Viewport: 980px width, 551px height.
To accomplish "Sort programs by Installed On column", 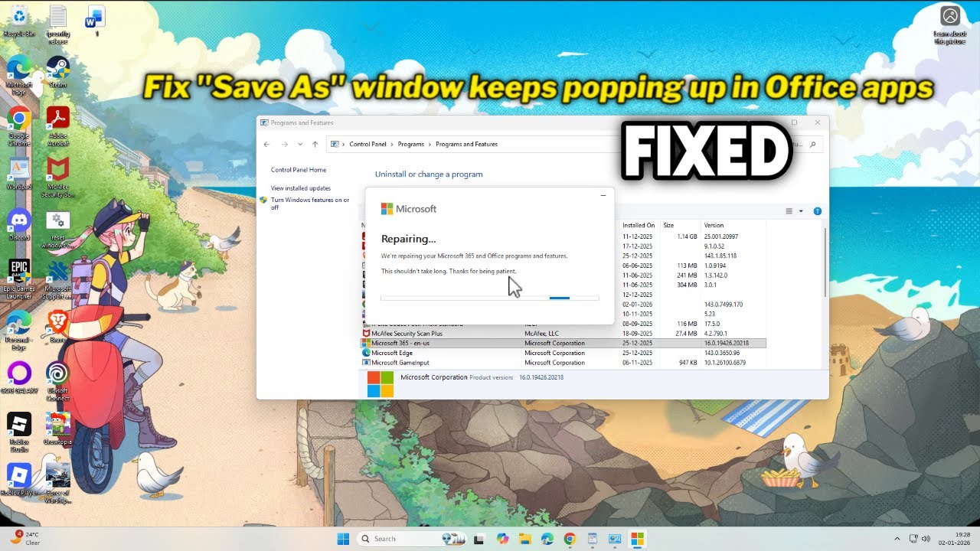I will tap(639, 226).
